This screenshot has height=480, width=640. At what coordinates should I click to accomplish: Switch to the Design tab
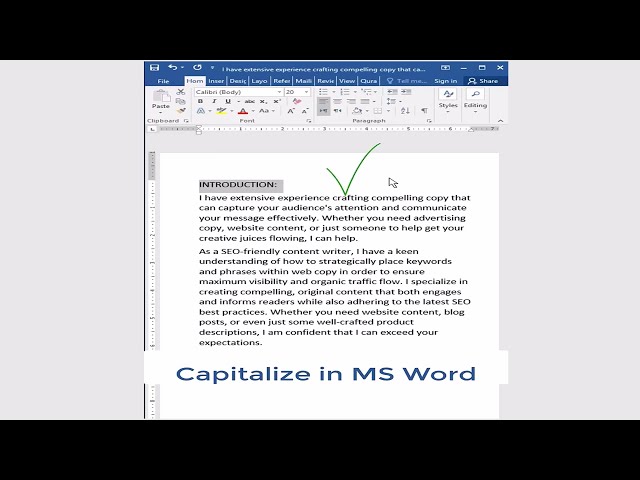[238, 81]
